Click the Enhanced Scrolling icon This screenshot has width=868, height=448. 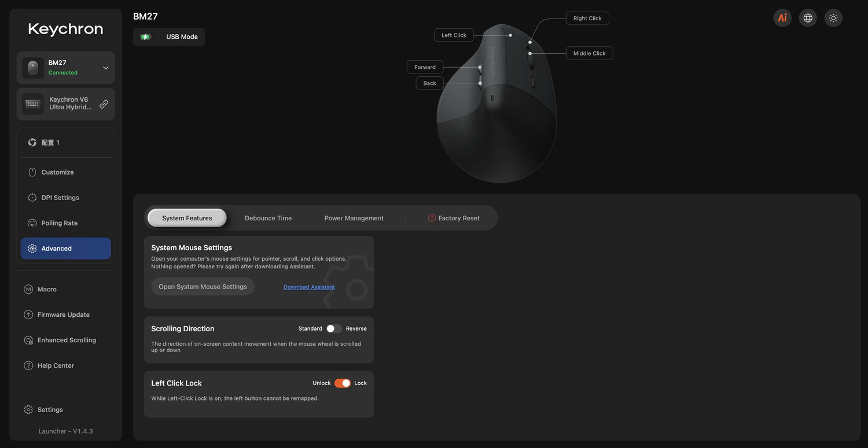(28, 340)
